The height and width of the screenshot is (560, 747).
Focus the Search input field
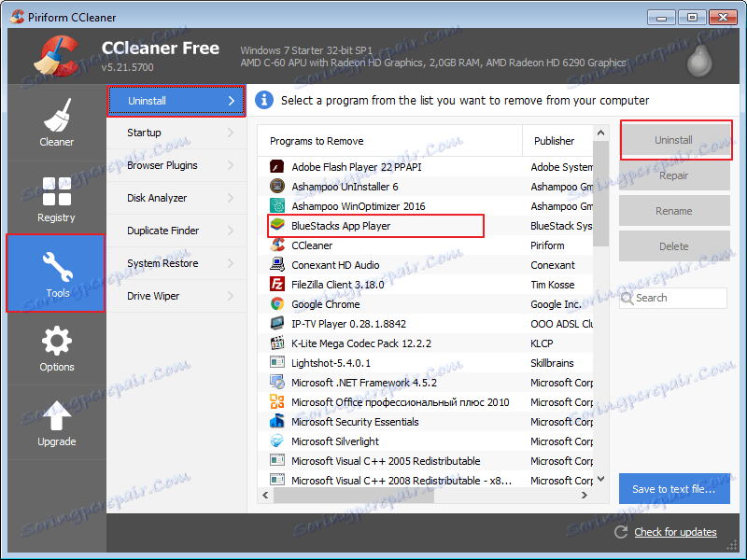click(673, 298)
